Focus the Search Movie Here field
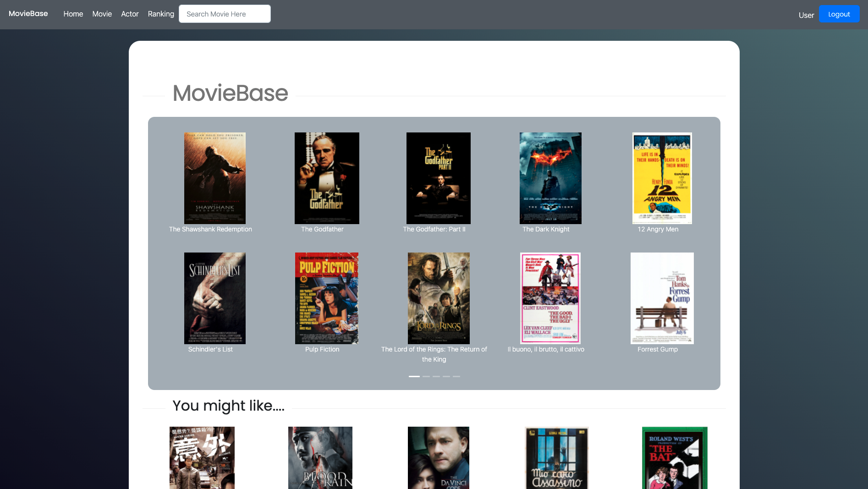 225,14
